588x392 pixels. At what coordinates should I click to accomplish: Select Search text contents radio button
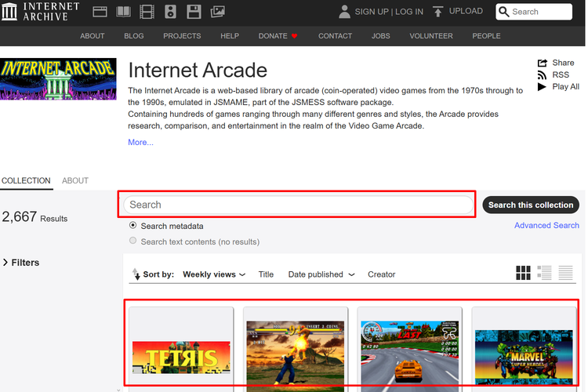[x=132, y=241]
